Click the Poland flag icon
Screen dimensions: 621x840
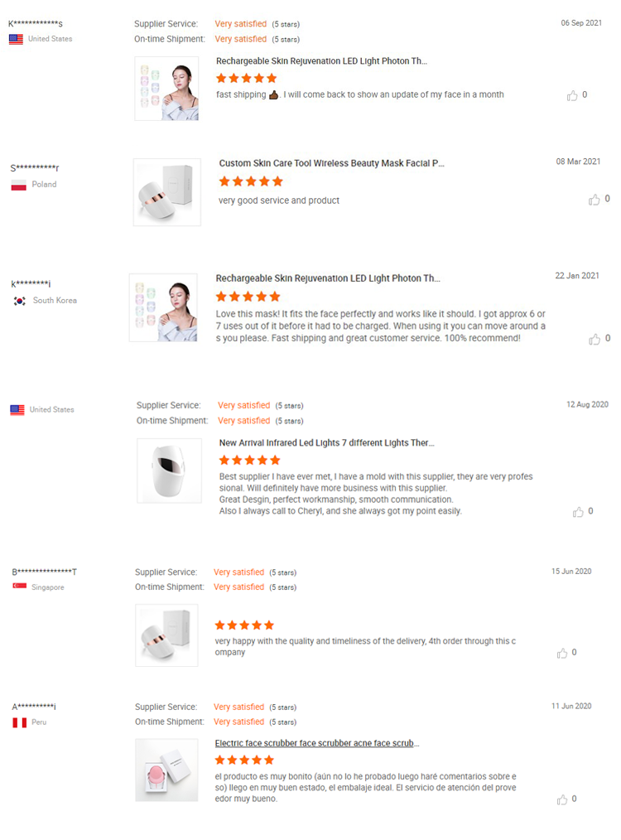coord(18,185)
